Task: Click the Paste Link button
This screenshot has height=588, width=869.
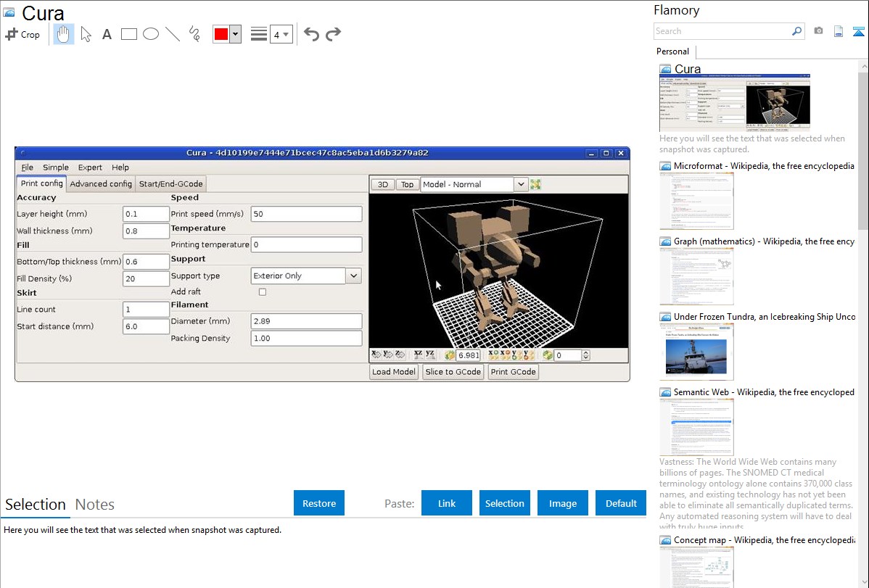Action: pos(447,503)
